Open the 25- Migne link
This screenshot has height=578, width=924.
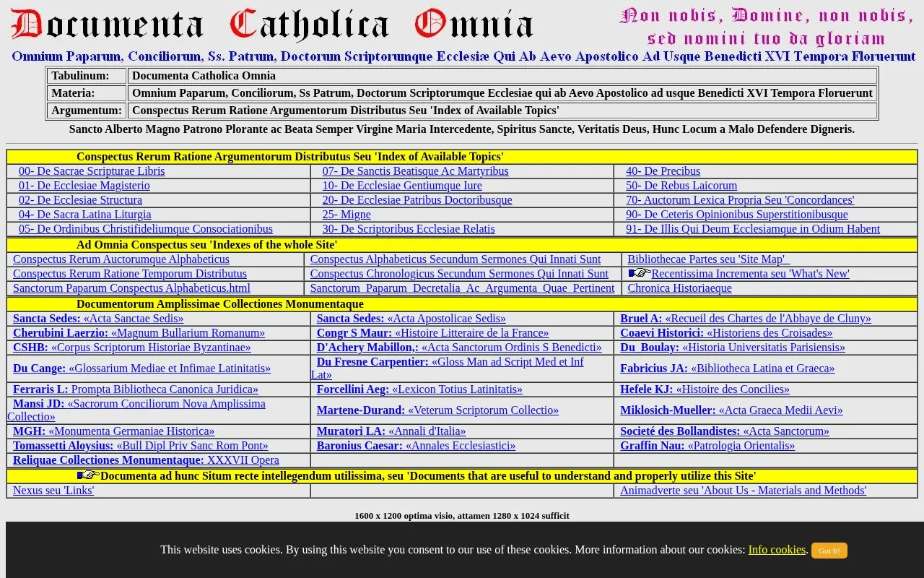346,215
